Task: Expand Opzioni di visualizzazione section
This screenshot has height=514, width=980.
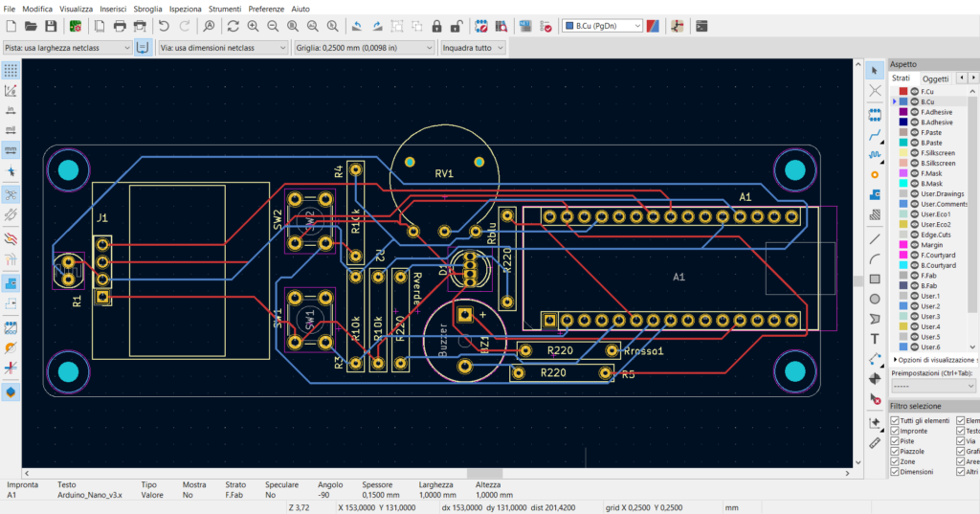Action: pos(934,360)
